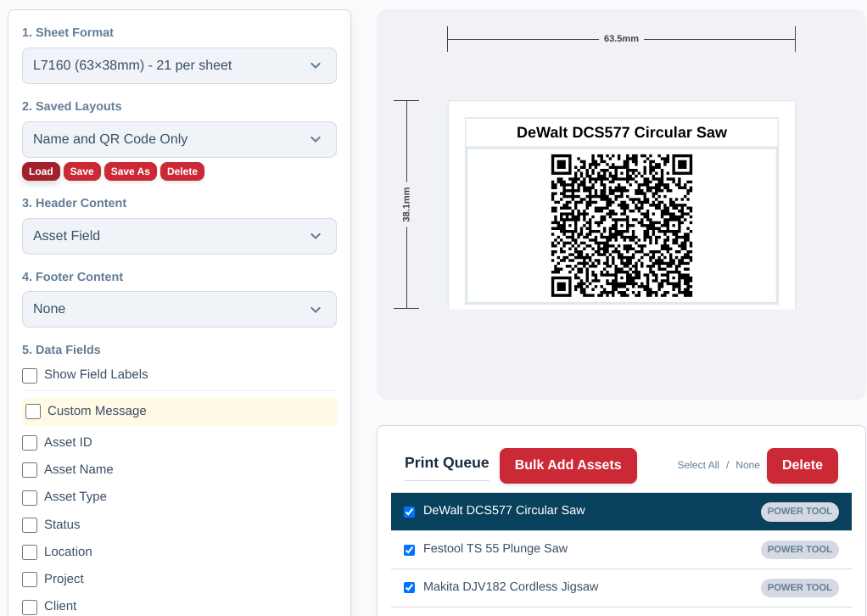Click the QR code in label preview
Viewport: 867px width, 616px height.
click(622, 226)
